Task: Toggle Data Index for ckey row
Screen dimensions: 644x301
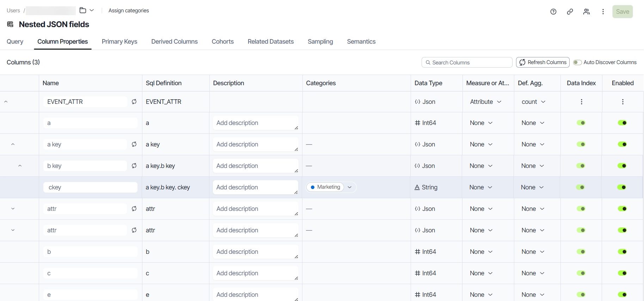Action: 581,187
